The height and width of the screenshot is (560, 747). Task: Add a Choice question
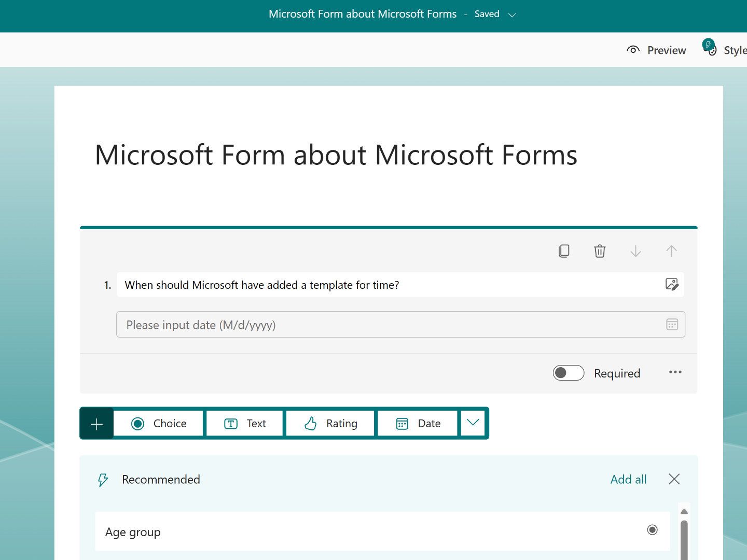coord(159,424)
